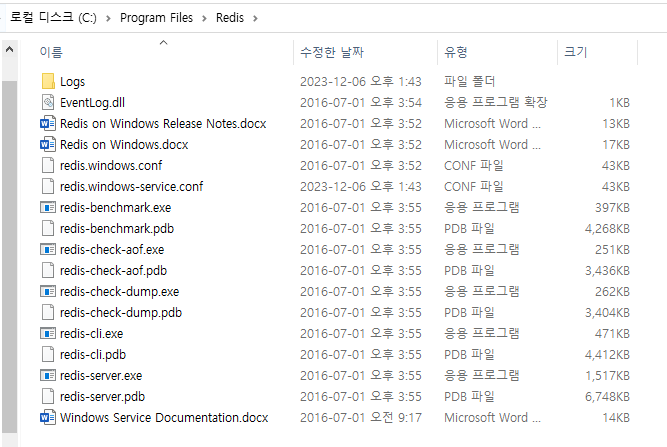Select the name Windows Service Documentation.docx
Screen dimensions: 667x447
point(164,418)
